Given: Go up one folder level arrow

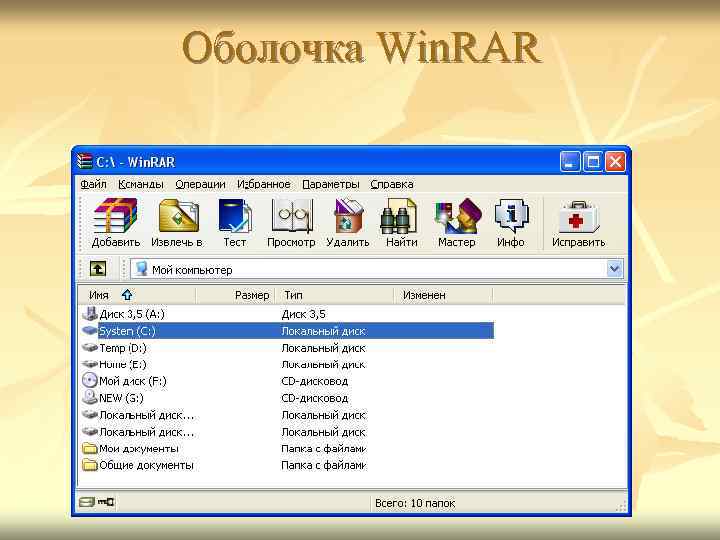Looking at the screenshot, I should click(x=98, y=269).
